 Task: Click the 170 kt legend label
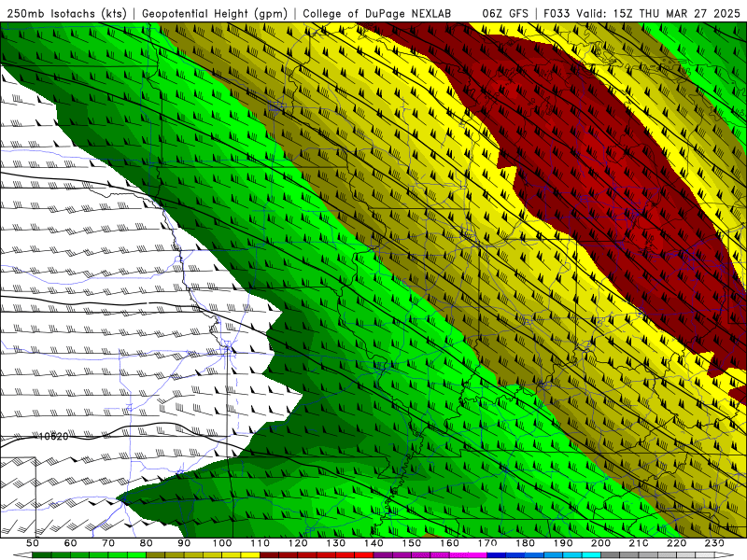487,543
